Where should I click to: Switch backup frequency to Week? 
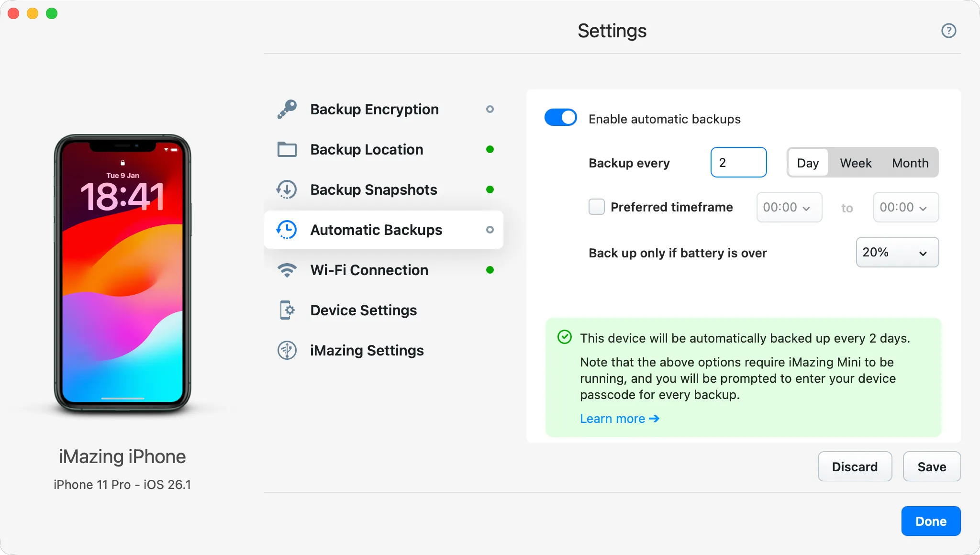coord(855,163)
